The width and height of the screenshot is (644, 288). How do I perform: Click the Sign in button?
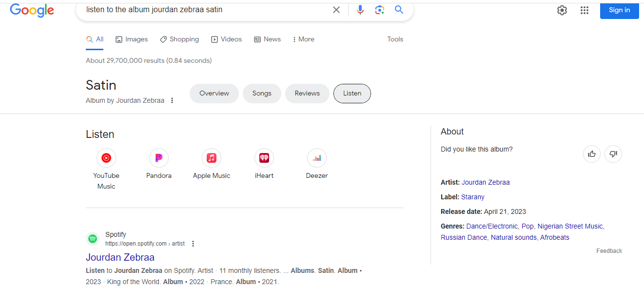tap(619, 10)
